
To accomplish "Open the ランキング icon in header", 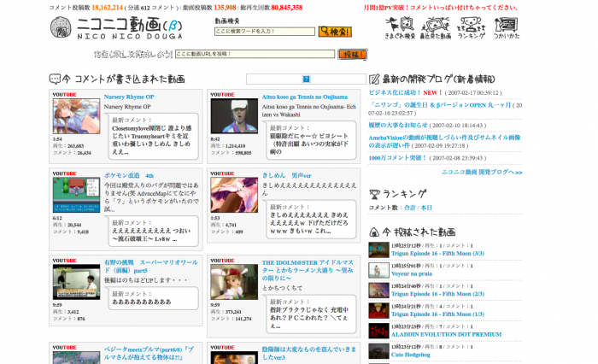I will (x=471, y=28).
